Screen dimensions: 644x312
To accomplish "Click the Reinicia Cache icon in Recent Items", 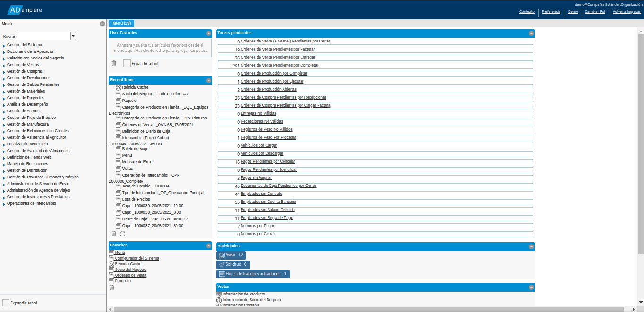I will (x=118, y=87).
